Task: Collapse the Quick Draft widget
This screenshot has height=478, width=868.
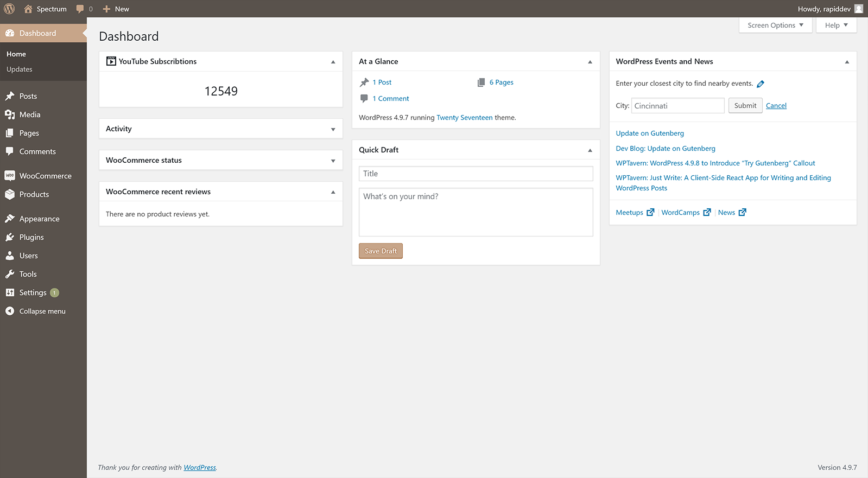Action: pyautogui.click(x=590, y=150)
